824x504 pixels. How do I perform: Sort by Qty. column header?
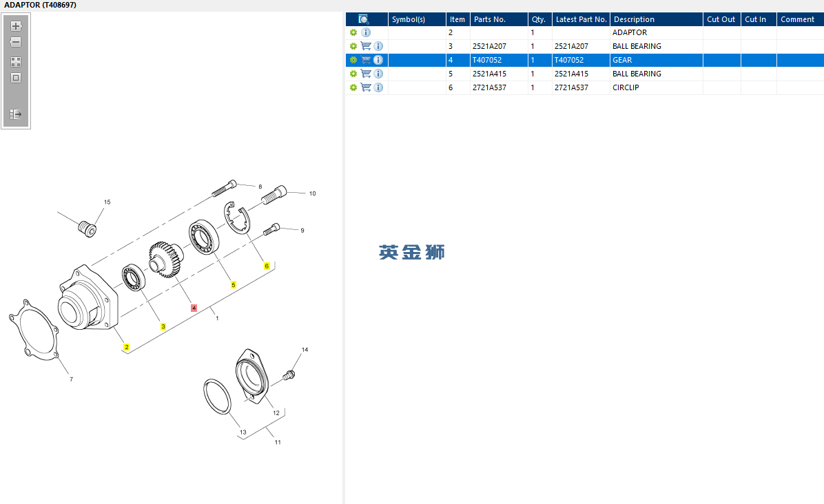[x=539, y=19]
